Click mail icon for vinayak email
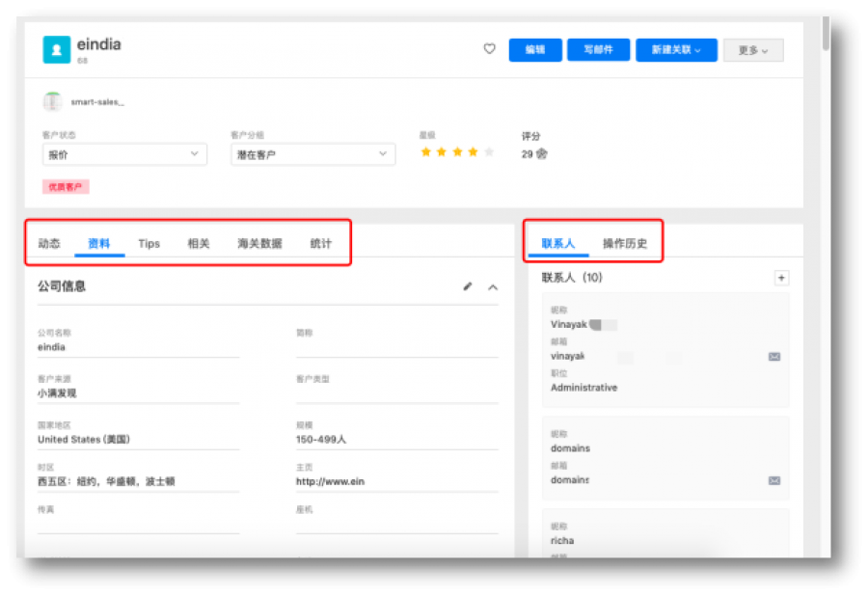868x595 pixels. coord(774,357)
